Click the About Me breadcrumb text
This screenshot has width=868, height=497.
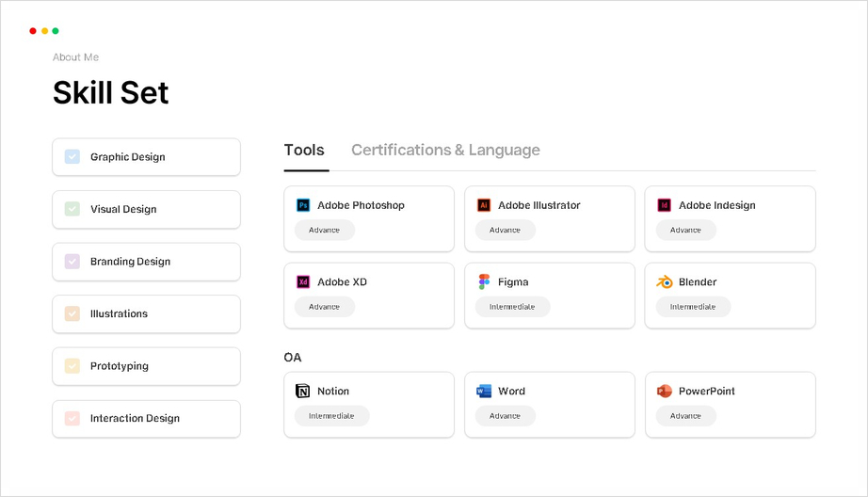pos(76,57)
